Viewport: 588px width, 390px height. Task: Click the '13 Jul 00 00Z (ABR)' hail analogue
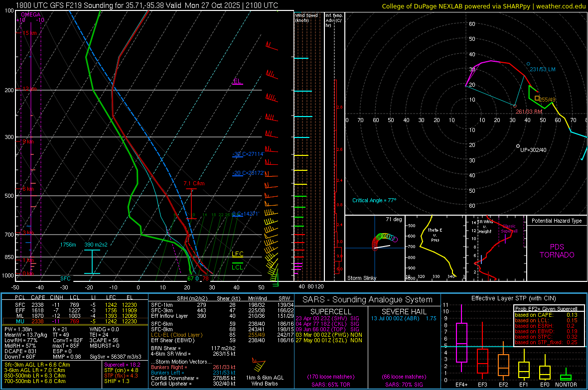395,318
